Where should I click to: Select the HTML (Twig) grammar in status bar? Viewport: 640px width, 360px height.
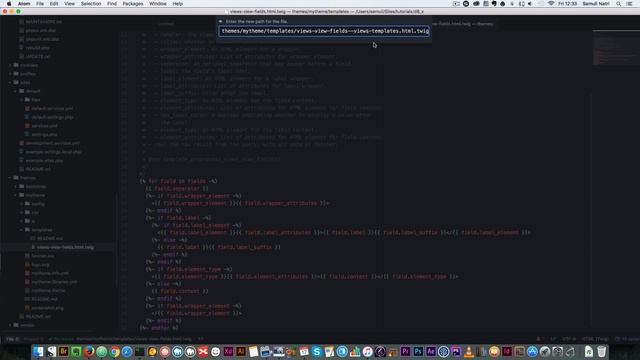595,339
